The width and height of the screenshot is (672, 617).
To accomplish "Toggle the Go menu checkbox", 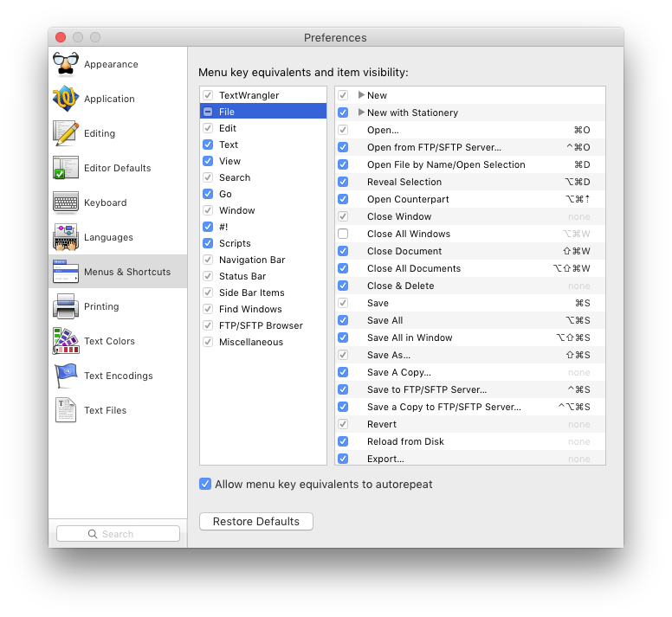I will click(x=208, y=194).
